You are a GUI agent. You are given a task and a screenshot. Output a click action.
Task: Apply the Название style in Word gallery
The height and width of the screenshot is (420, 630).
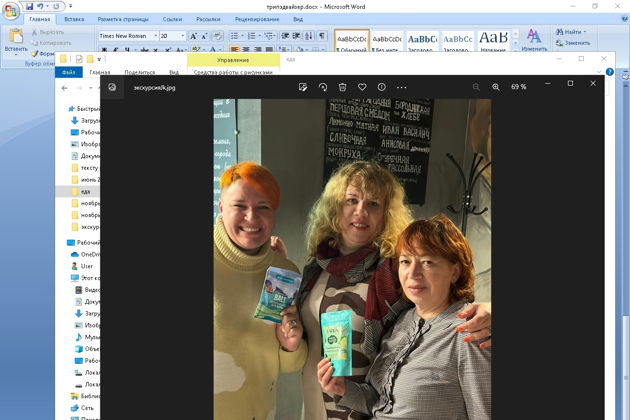tap(493, 41)
